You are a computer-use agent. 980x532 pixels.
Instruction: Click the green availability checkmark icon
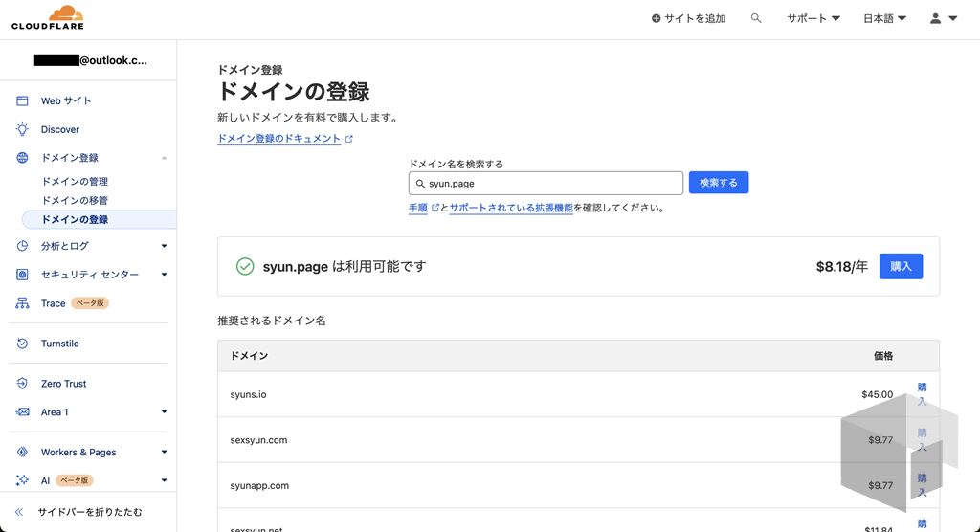(x=245, y=266)
